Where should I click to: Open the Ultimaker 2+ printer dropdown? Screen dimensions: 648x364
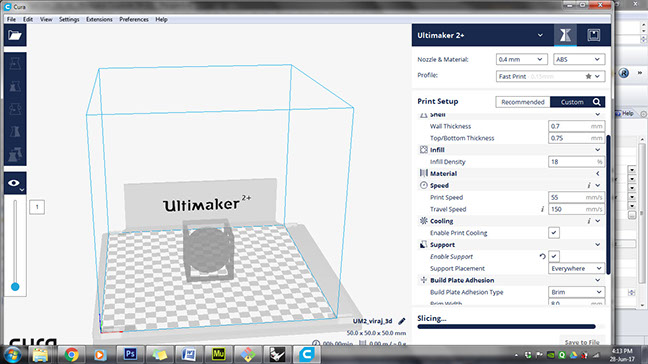pyautogui.click(x=482, y=35)
